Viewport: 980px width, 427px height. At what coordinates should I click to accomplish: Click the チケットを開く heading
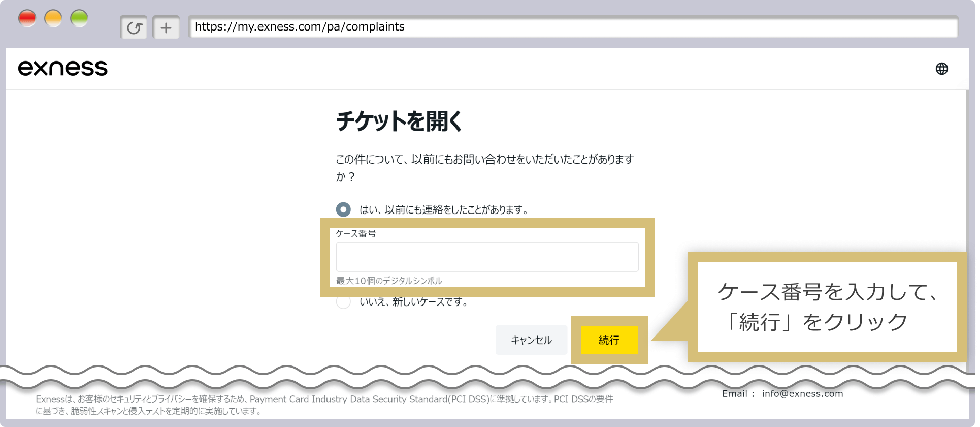click(x=399, y=121)
